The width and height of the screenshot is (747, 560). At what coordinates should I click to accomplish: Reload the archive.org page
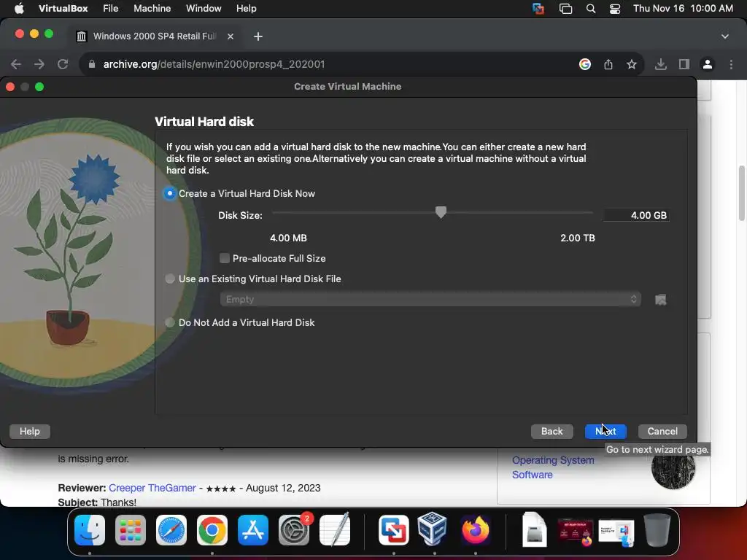tap(63, 64)
